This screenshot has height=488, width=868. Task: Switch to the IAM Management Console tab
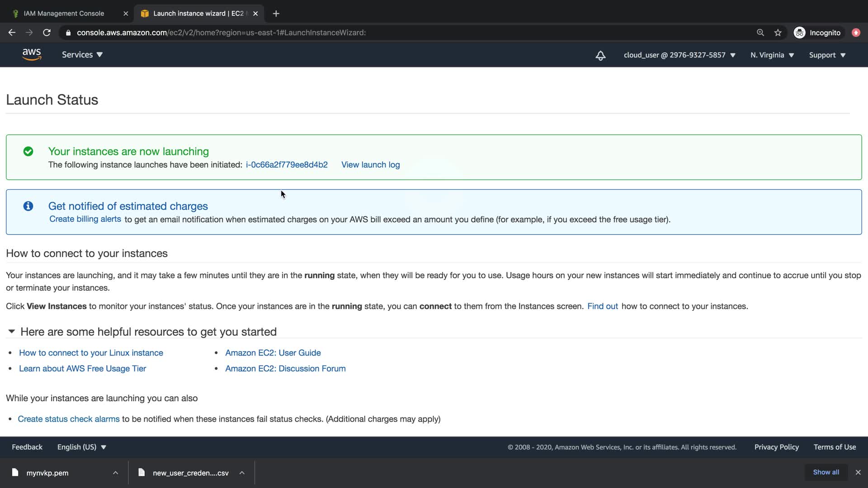64,14
